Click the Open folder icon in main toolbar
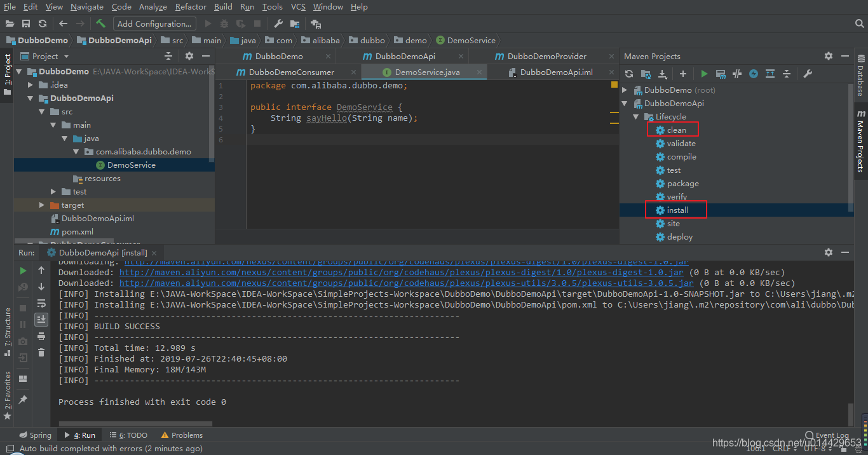 (10, 24)
